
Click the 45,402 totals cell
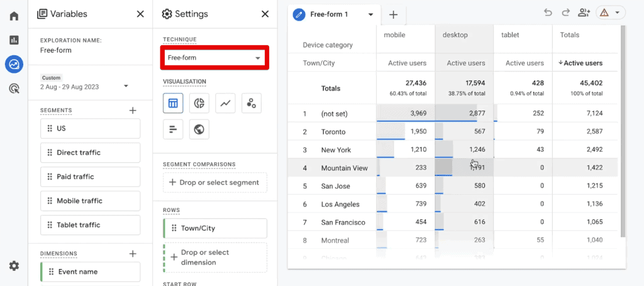[x=586, y=88]
